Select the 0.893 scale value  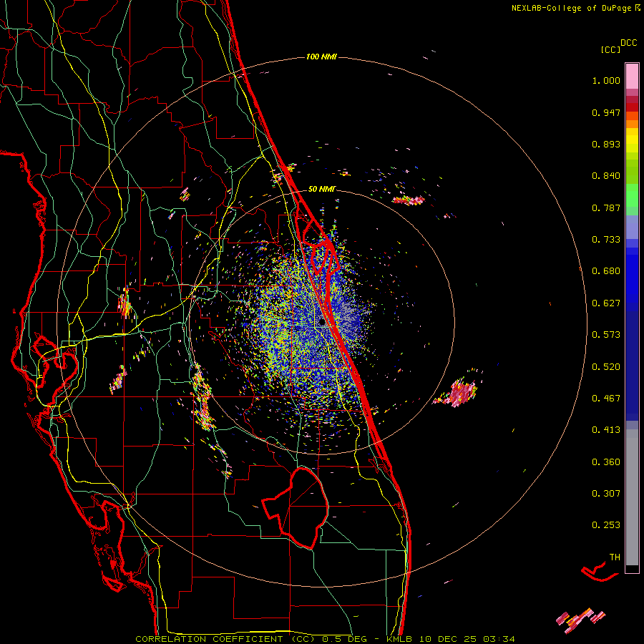[x=606, y=144]
